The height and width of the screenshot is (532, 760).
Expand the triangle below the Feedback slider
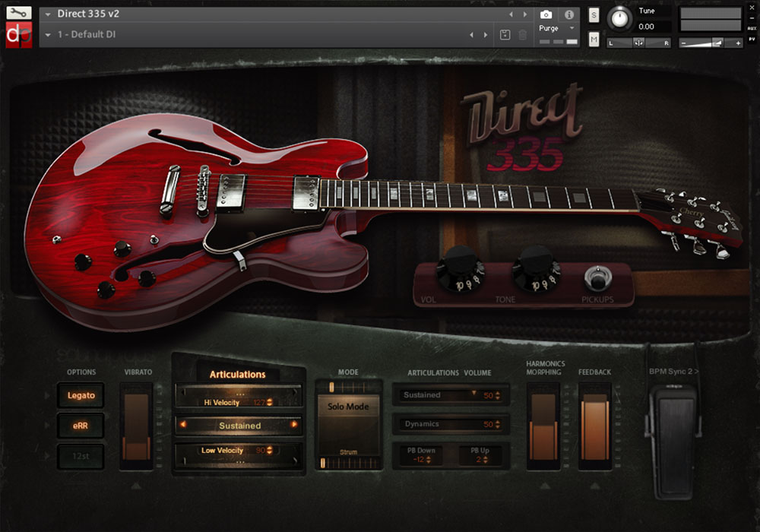595,486
